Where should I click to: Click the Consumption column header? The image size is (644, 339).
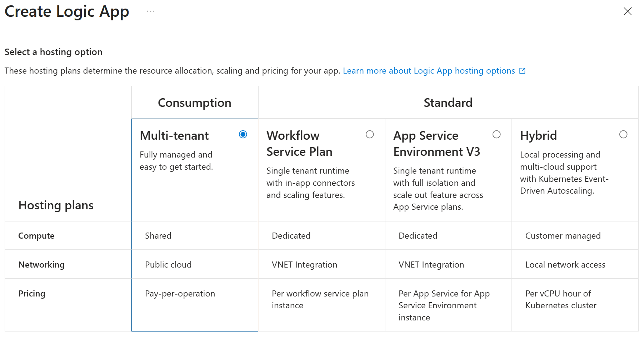coord(195,103)
